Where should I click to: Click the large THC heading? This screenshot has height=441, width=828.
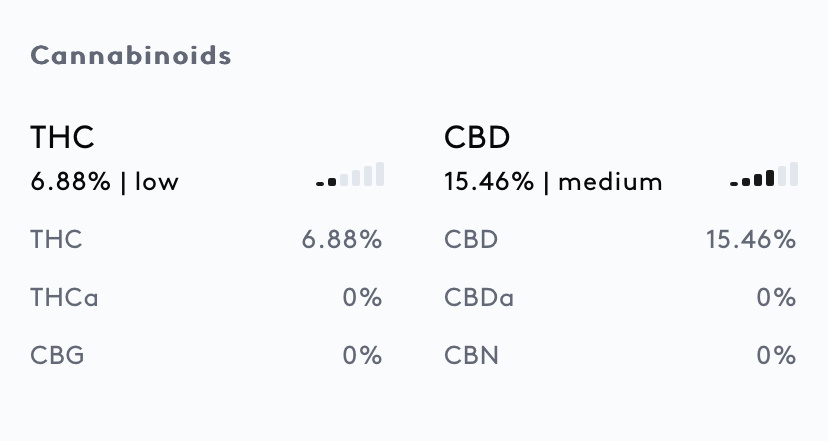point(62,137)
